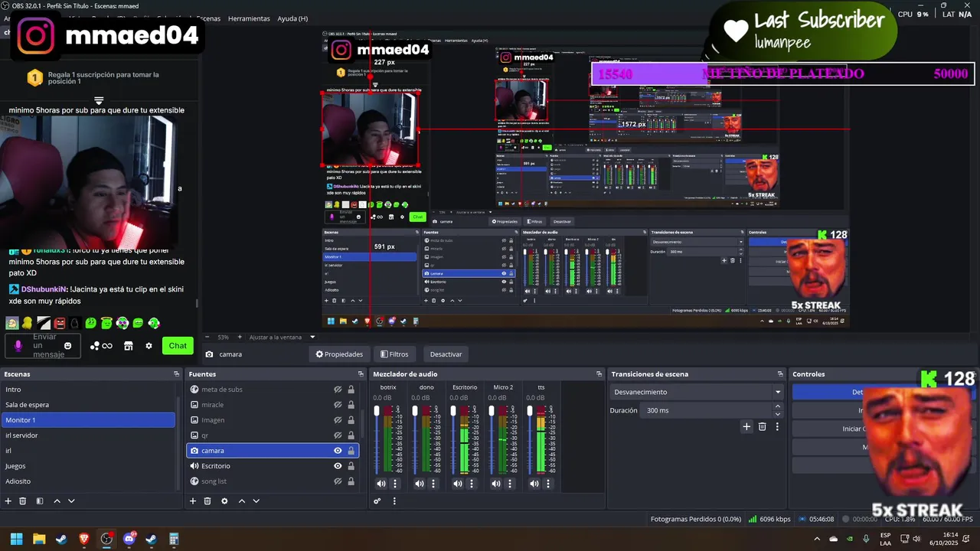The width and height of the screenshot is (980, 551).
Task: Show the Imagen source
Action: 338,420
